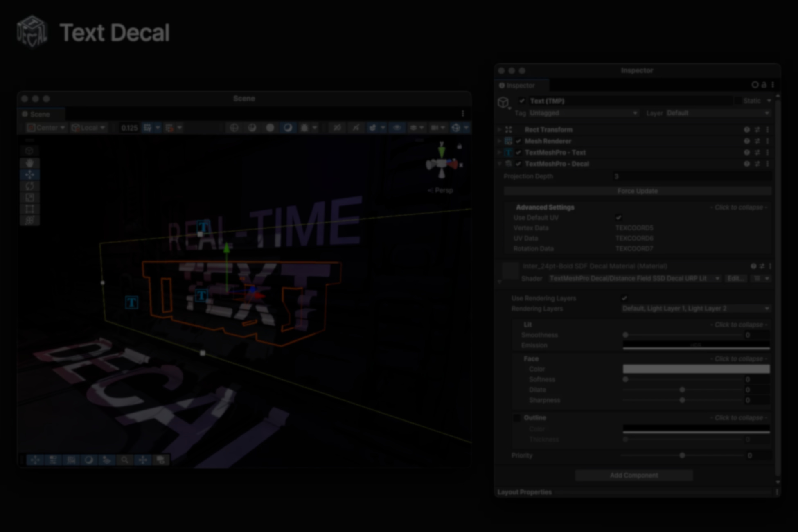Image resolution: width=798 pixels, height=532 pixels.
Task: Select the Rotate tool
Action: [29, 186]
